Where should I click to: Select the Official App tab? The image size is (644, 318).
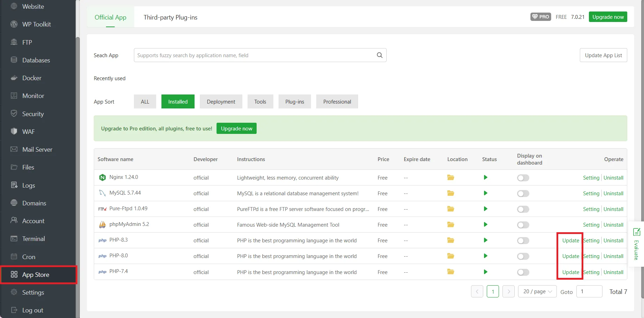[x=111, y=17]
